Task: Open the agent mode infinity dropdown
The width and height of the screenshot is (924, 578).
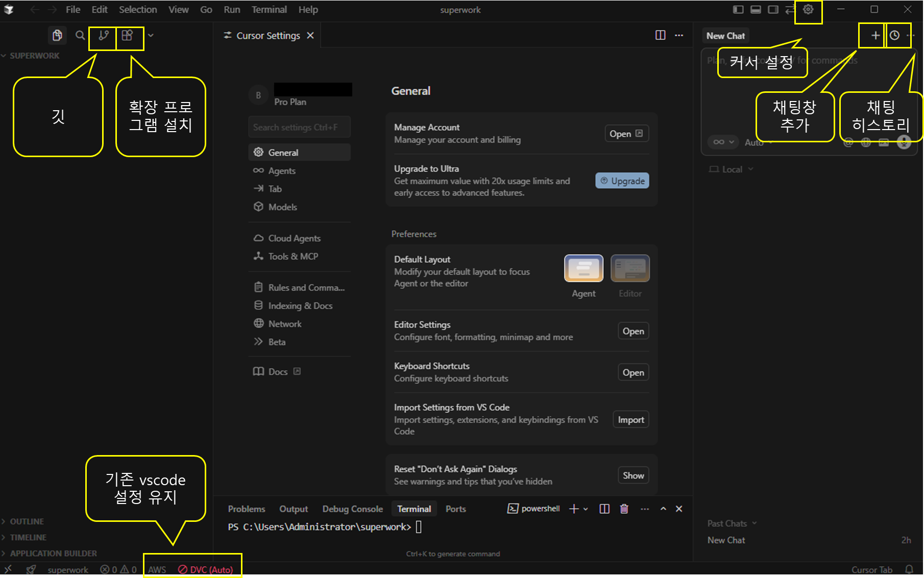Action: click(x=723, y=142)
